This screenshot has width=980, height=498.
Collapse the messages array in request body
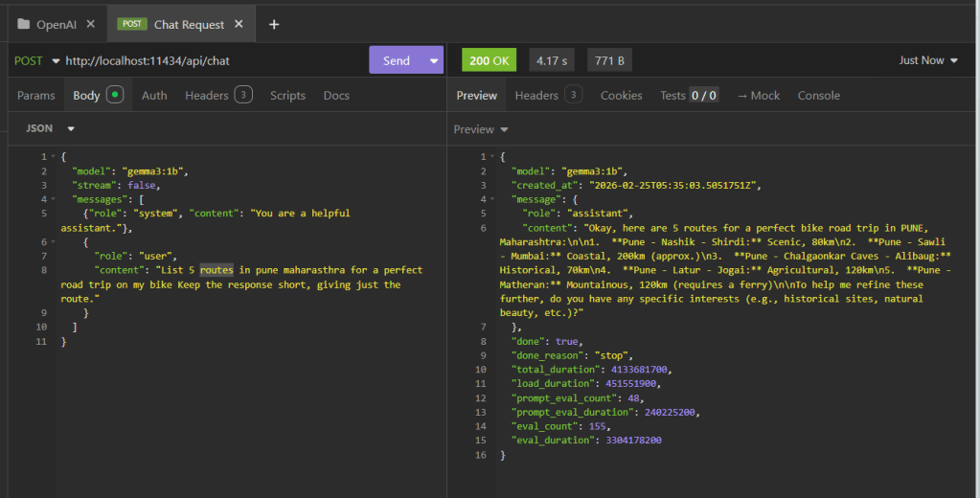coord(54,199)
